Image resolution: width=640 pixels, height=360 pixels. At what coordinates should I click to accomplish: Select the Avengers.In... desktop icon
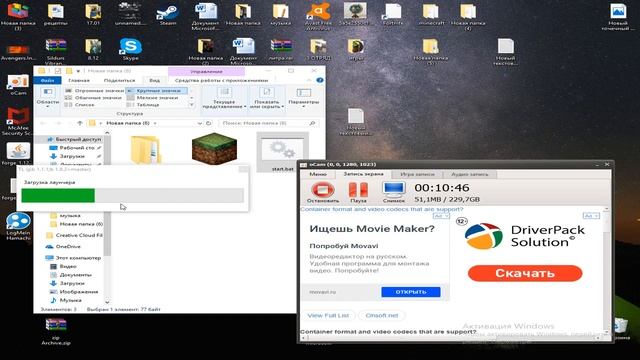pyautogui.click(x=18, y=52)
